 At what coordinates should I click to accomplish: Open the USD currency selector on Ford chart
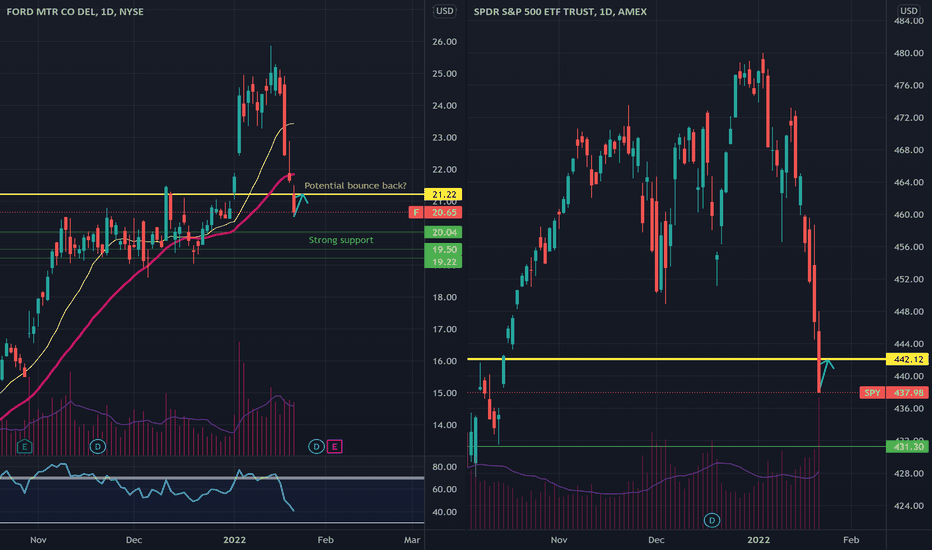[x=445, y=11]
